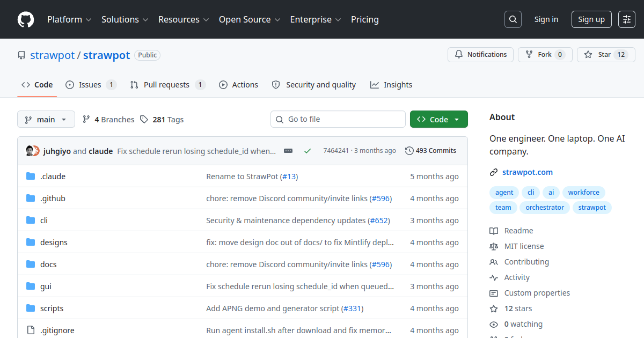Expand the Platform menu in header
This screenshot has height=338, width=644.
tap(69, 19)
